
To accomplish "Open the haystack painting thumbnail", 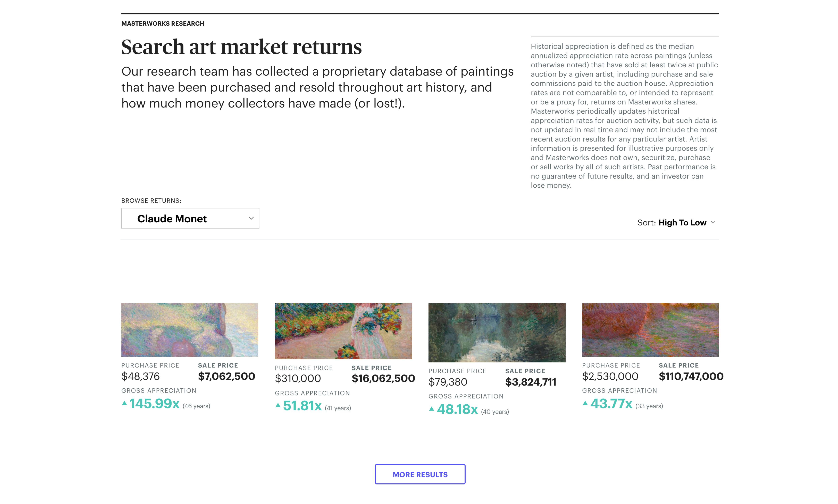I will pos(650,330).
